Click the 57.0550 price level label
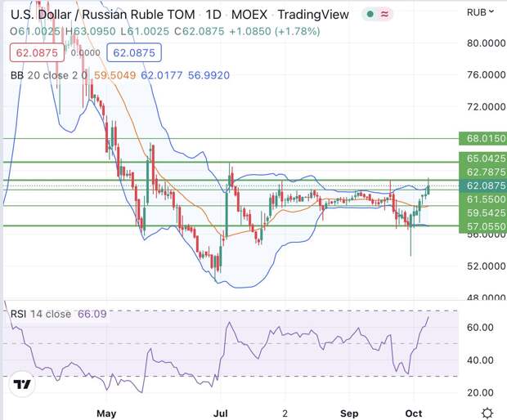This screenshot has width=507, height=420. pyautogui.click(x=482, y=226)
